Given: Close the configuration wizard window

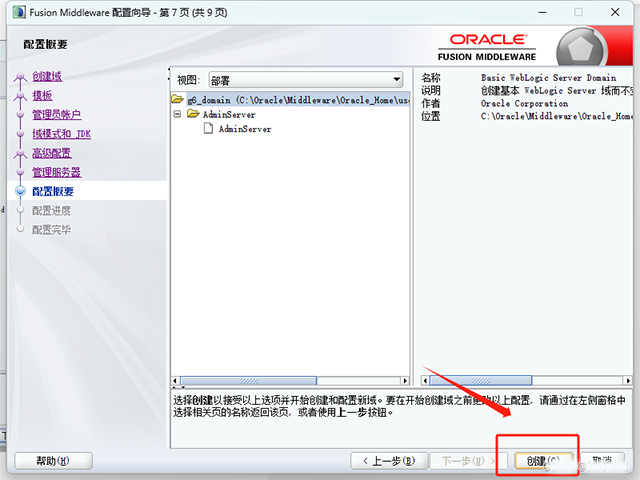Looking at the screenshot, I should [615, 13].
